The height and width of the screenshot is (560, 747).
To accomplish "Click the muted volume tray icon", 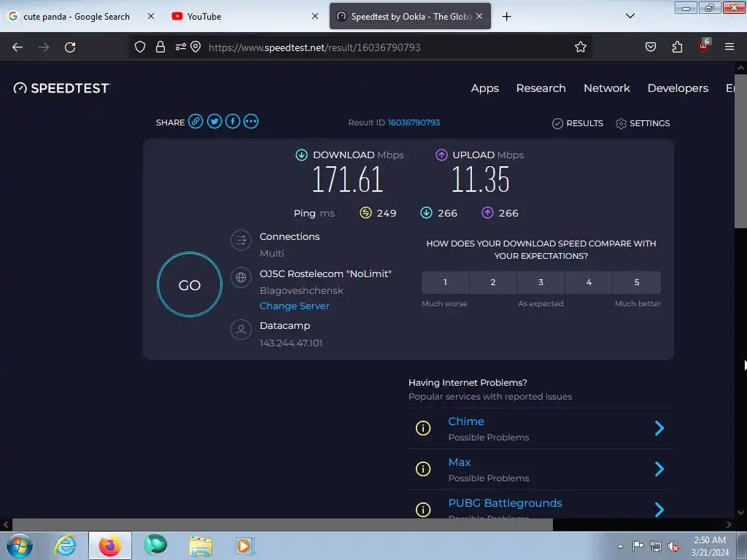I will (x=673, y=547).
